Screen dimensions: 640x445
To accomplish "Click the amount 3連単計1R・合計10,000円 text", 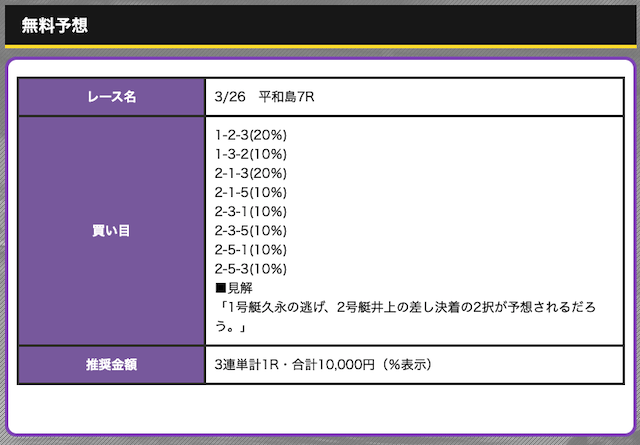I will [323, 365].
